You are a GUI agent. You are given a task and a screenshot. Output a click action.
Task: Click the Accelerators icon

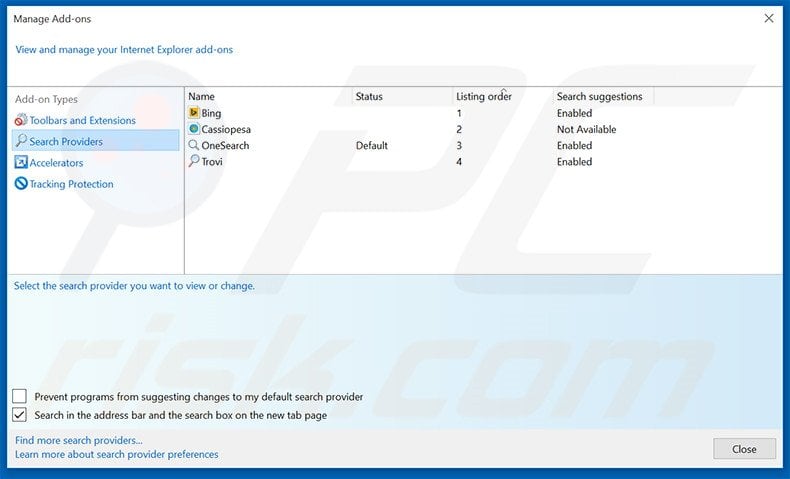(21, 162)
